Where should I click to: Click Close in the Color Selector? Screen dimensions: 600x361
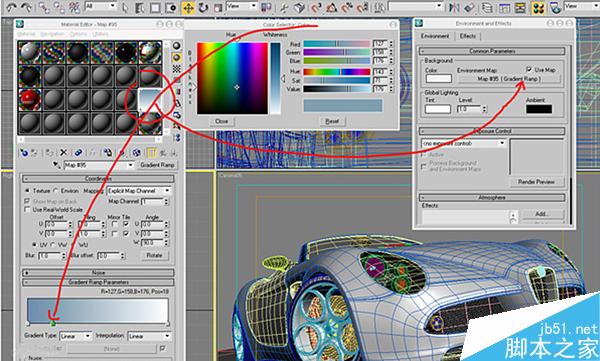(x=222, y=121)
